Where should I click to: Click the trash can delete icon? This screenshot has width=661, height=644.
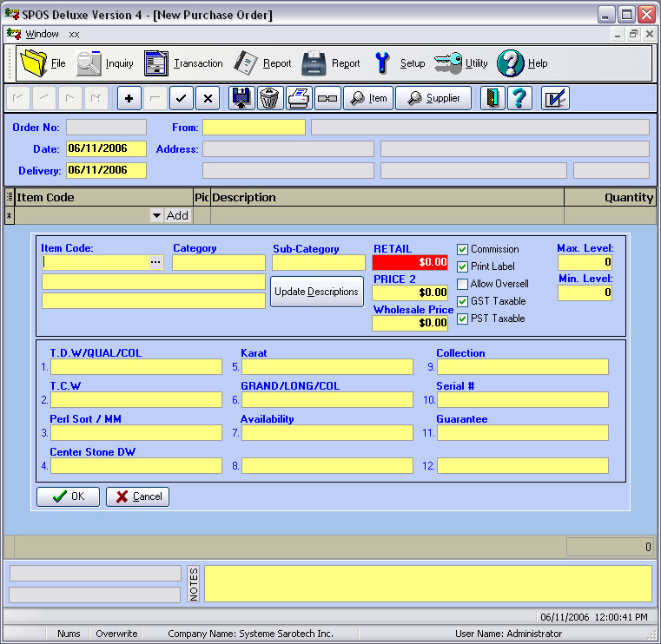[269, 98]
